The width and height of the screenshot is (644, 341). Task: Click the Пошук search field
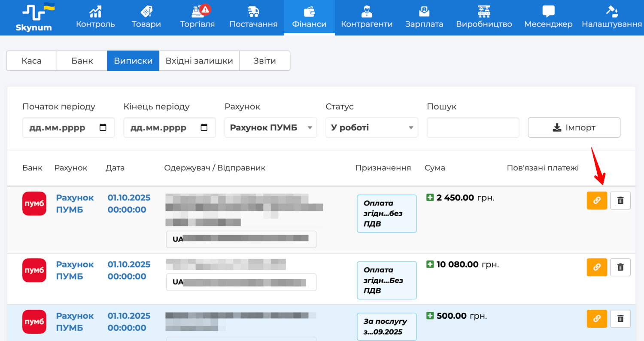tap(473, 128)
